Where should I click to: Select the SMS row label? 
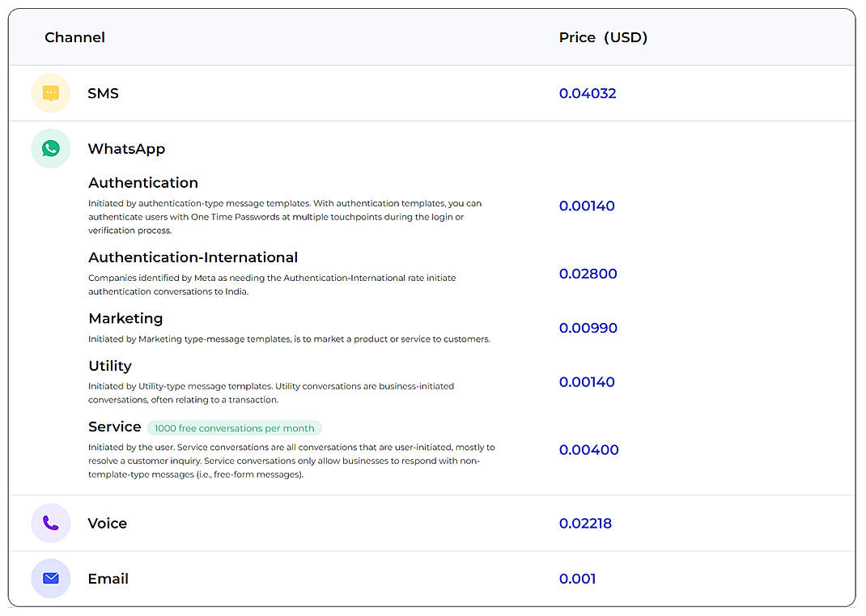pos(104,93)
